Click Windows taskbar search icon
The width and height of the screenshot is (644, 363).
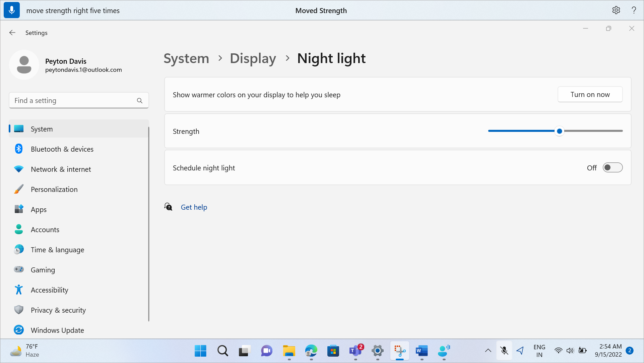[223, 351]
